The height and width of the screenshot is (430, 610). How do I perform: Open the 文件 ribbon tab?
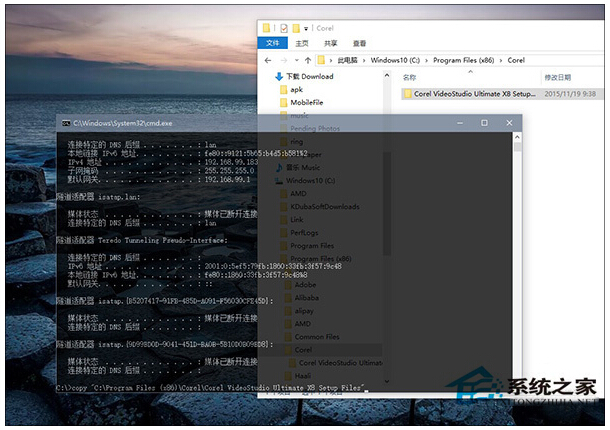click(x=273, y=44)
